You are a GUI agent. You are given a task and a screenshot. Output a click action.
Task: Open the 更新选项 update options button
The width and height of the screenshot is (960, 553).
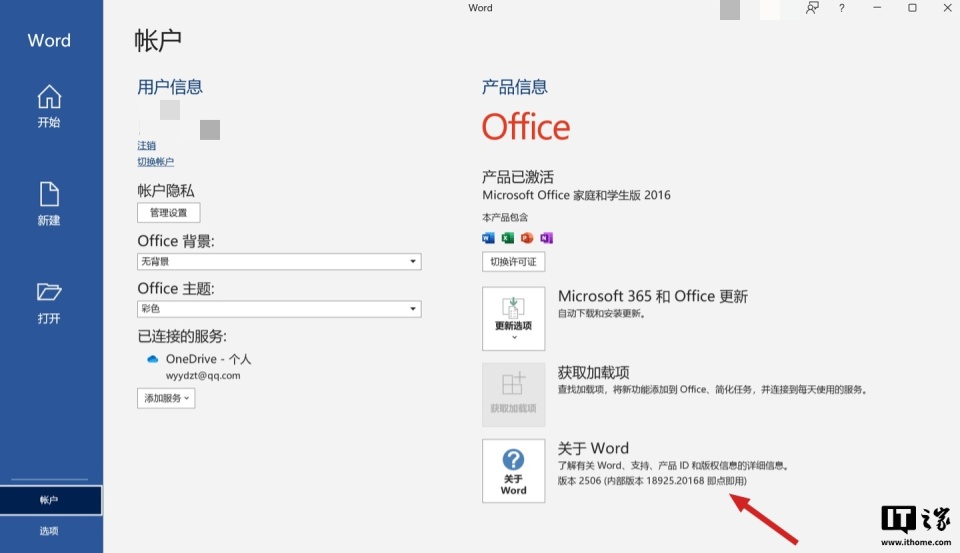pyautogui.click(x=513, y=318)
